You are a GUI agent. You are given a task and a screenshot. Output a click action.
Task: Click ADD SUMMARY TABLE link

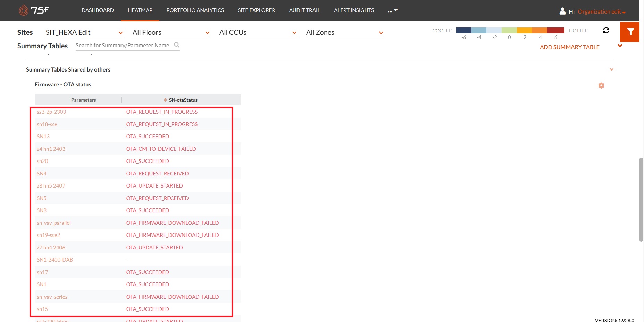click(569, 47)
